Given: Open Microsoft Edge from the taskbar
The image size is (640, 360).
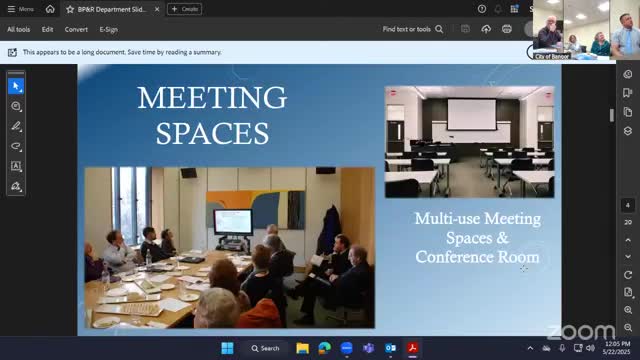Looking at the screenshot, I should tap(324, 348).
